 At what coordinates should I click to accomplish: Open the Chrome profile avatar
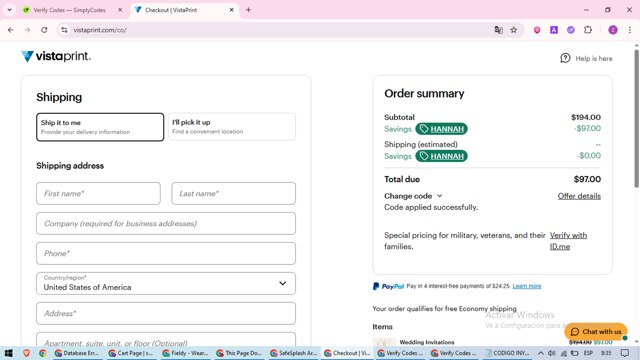click(613, 30)
